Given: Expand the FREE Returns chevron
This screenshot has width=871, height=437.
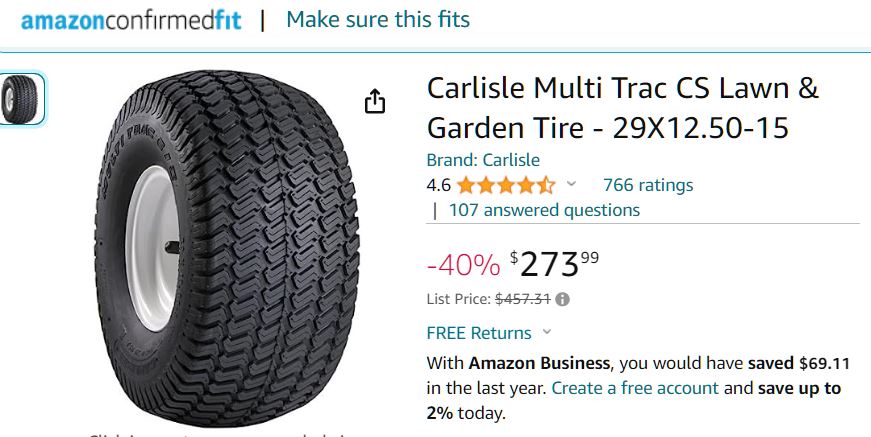Looking at the screenshot, I should (547, 333).
